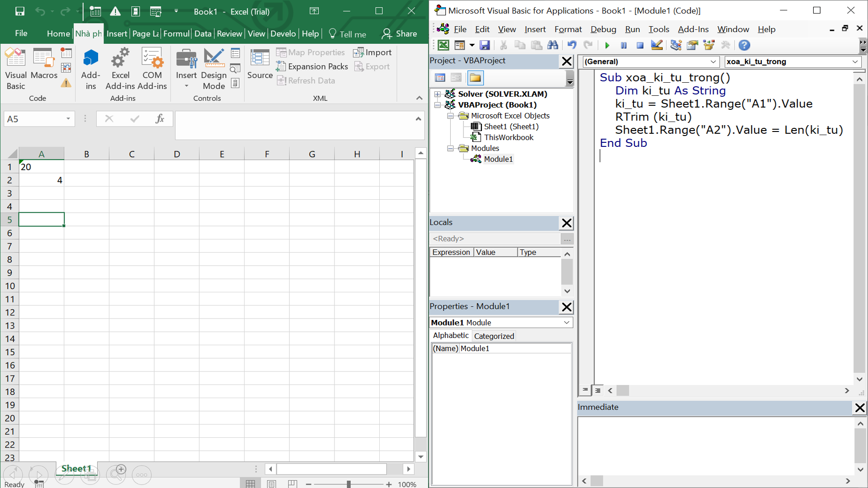The height and width of the screenshot is (488, 868).
Task: Open Object Browser icon in VBA toolbar
Action: (709, 45)
